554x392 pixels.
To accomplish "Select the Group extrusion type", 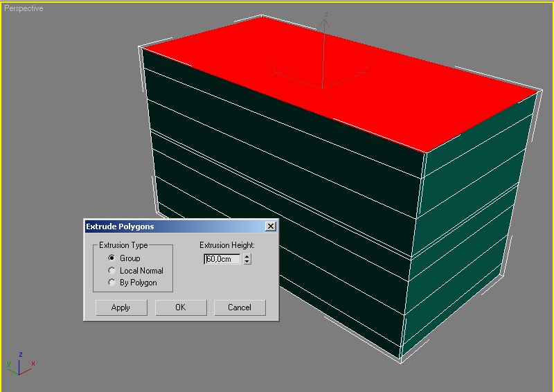I will 111,258.
